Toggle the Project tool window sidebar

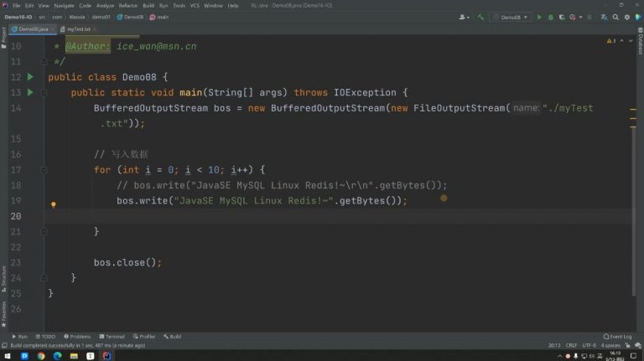pos(3,35)
